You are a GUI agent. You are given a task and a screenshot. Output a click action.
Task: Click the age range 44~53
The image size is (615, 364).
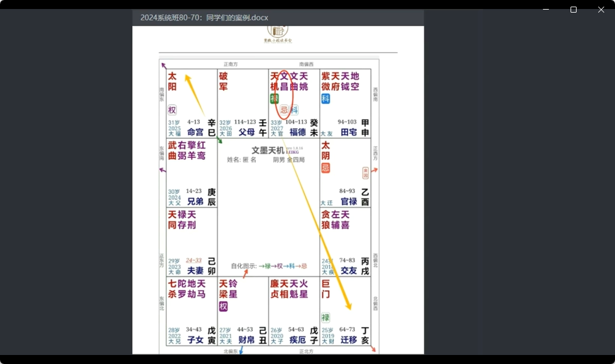click(x=245, y=330)
